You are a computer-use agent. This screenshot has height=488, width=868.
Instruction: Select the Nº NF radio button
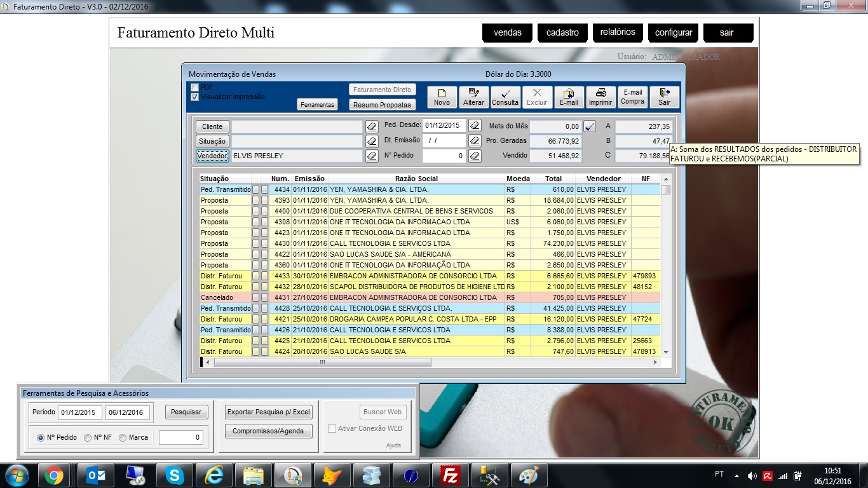(88, 437)
